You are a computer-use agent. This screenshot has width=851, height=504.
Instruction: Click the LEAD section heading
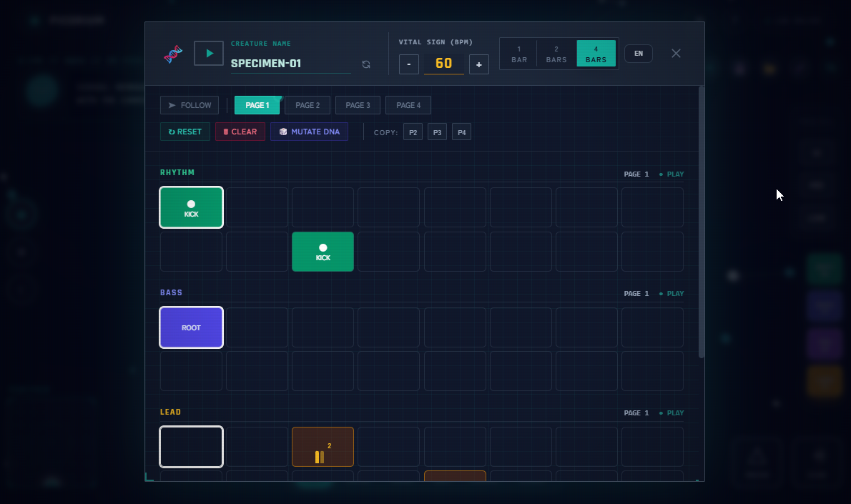click(170, 412)
